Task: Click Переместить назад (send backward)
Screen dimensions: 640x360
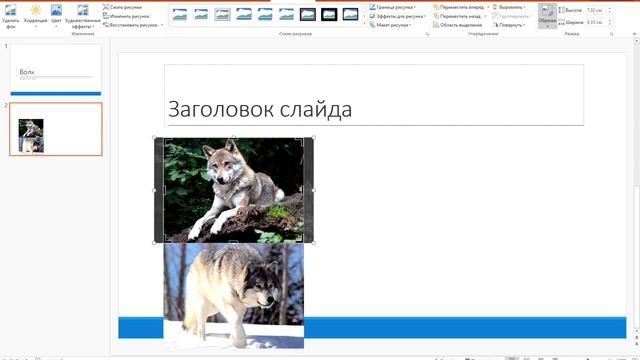Action: point(457,16)
